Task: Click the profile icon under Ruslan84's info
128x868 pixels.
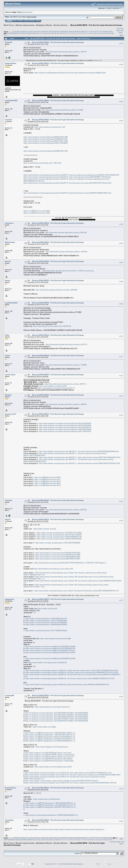Action: [6, 57]
